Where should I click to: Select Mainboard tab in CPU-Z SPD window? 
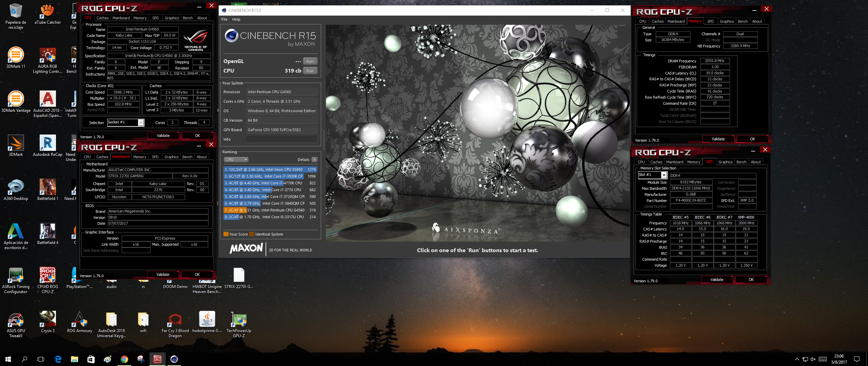point(675,162)
